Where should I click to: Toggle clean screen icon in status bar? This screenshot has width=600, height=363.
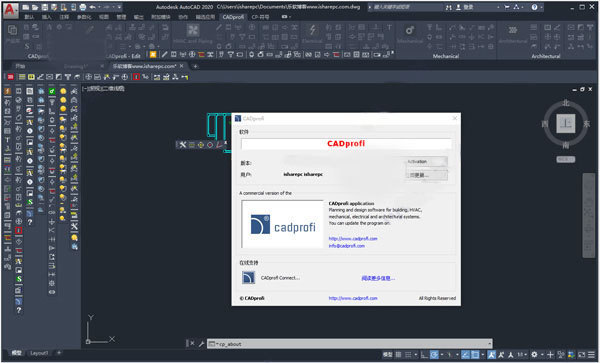pos(581,355)
